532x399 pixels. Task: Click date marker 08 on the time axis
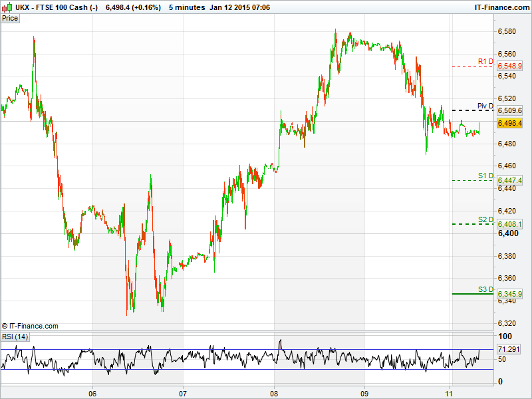click(x=274, y=393)
